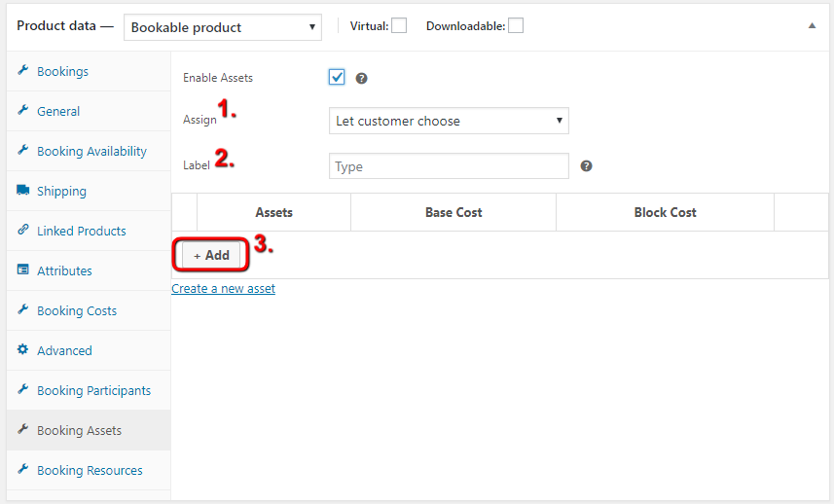Uncheck the Enable Assets checkbox

tap(337, 77)
